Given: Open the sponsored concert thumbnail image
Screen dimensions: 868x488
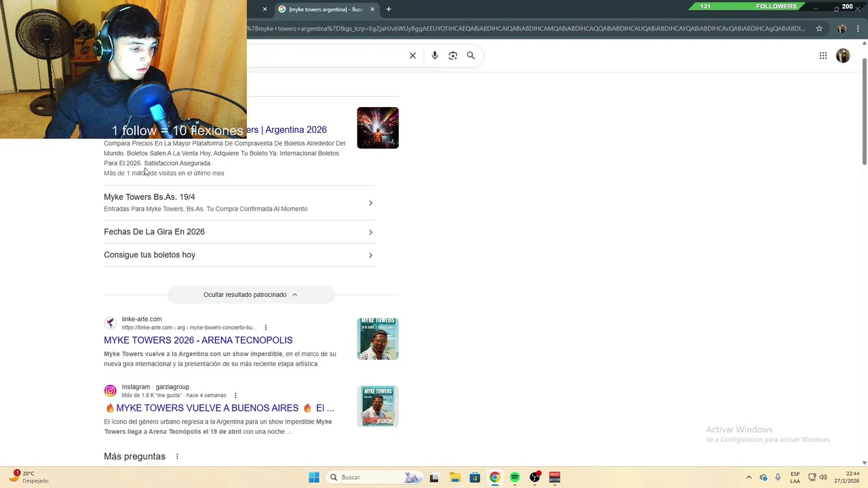Looking at the screenshot, I should pyautogui.click(x=378, y=127).
